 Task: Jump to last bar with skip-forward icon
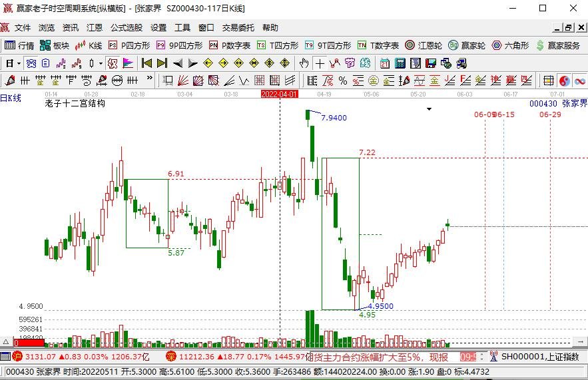tap(162, 63)
